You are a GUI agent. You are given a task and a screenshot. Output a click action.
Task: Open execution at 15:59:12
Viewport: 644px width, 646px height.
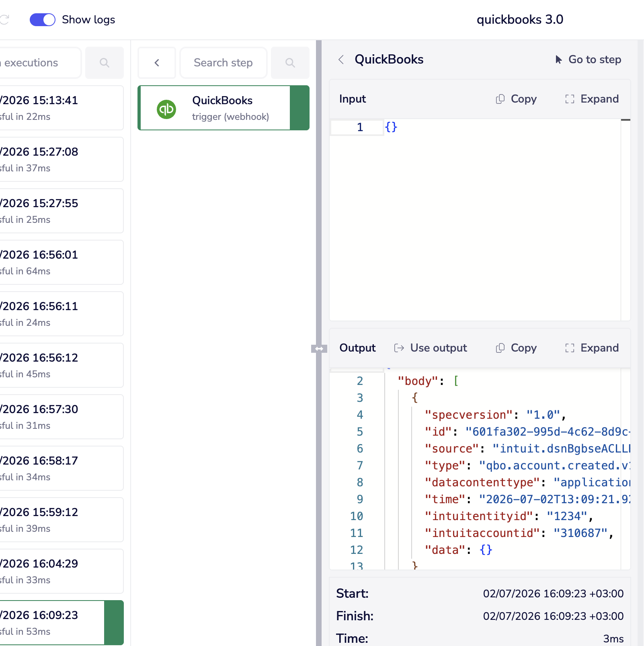point(62,520)
